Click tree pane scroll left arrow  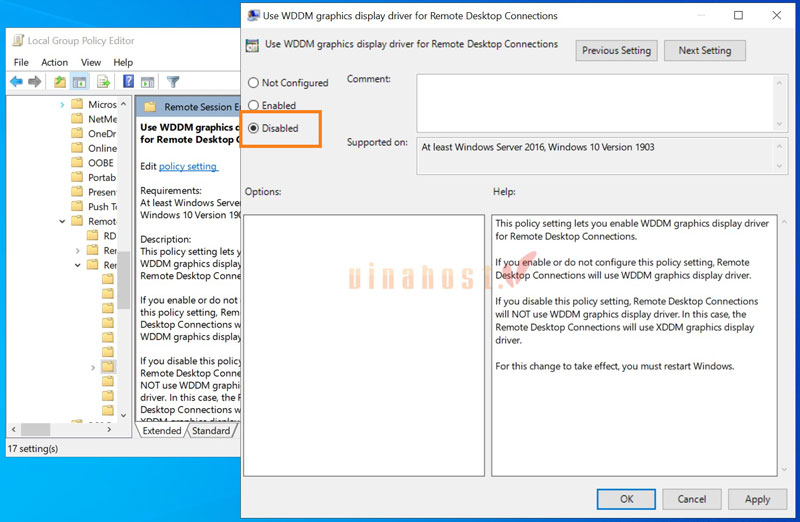(x=14, y=430)
